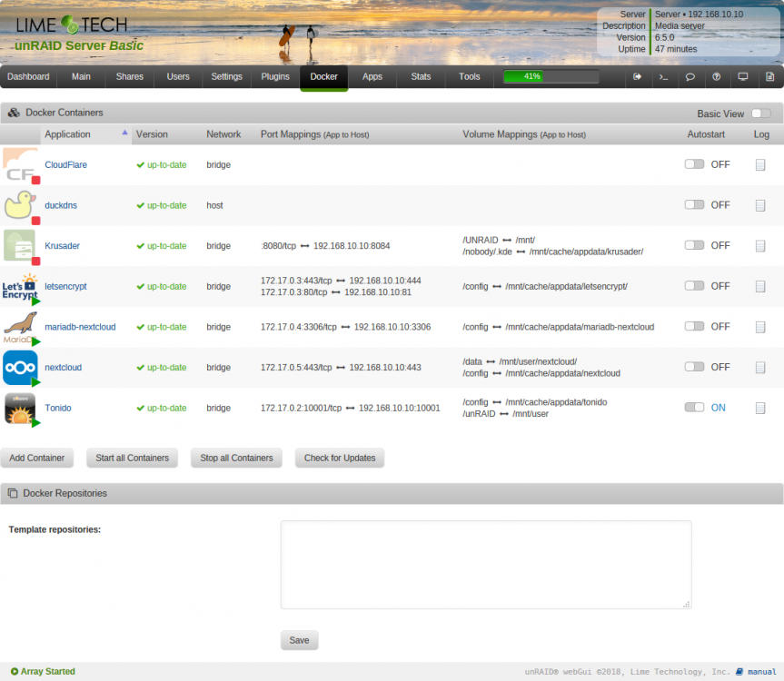Viewport: 784px width, 681px height.
Task: Enable autostart for Krusader
Action: tap(694, 245)
